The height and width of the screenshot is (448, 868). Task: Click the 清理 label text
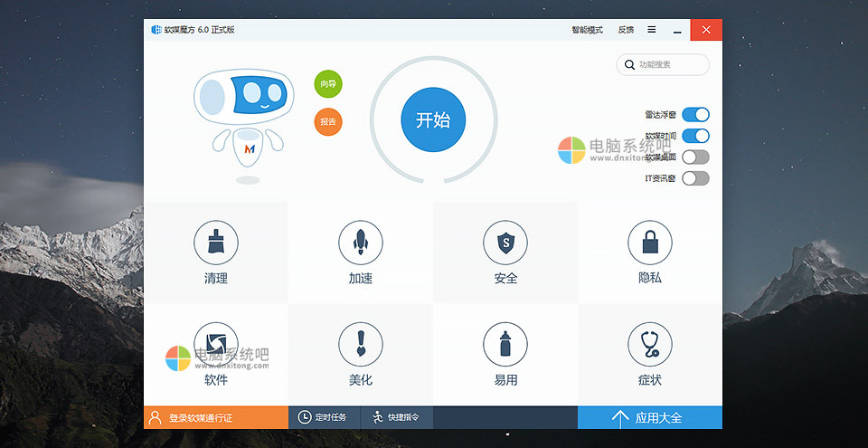(x=216, y=279)
